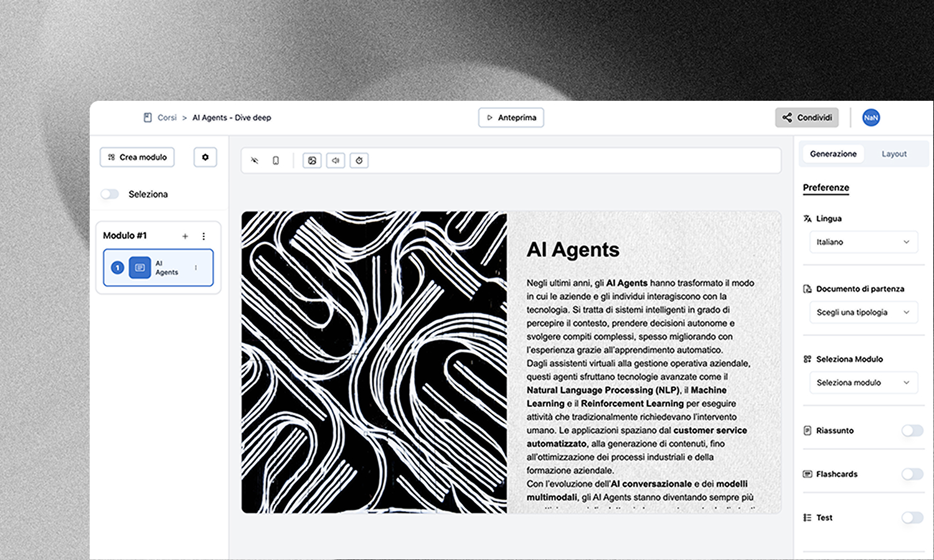
Task: Click the timer icon in the toolbar
Action: point(359,161)
